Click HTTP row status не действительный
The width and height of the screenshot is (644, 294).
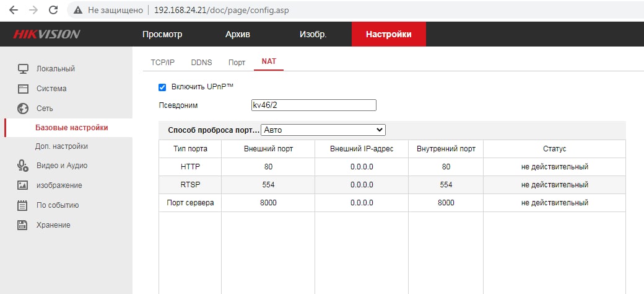[x=554, y=167]
